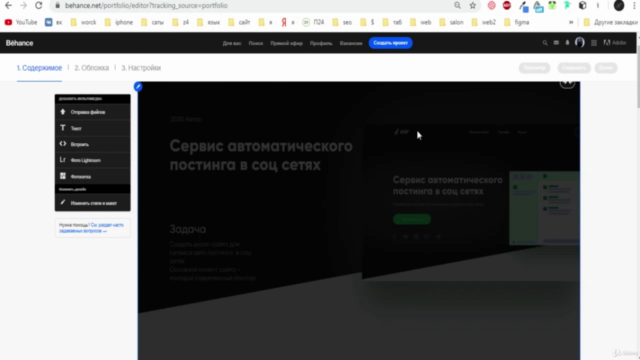The width and height of the screenshot is (640, 360).
Task: Select the Embed (Встроить) tool
Action: (x=93, y=144)
